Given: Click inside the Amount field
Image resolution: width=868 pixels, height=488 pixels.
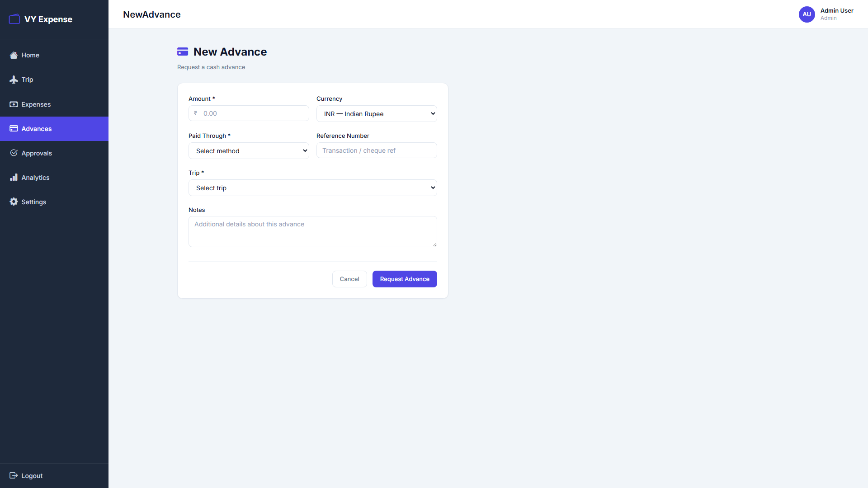Looking at the screenshot, I should (249, 113).
